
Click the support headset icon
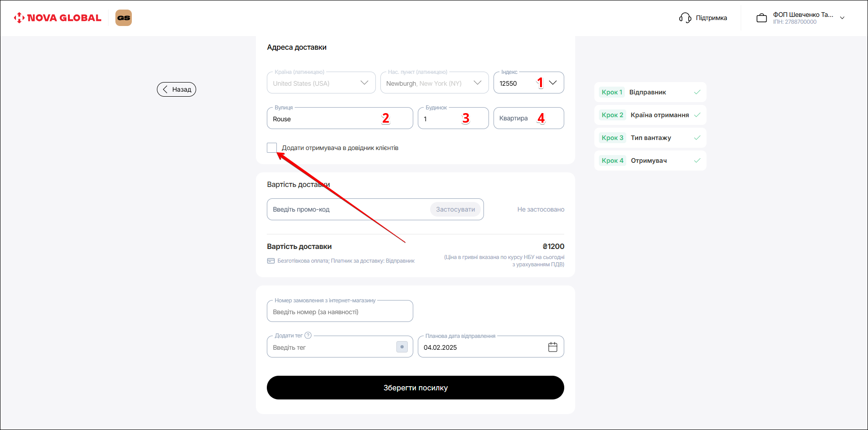pos(685,18)
